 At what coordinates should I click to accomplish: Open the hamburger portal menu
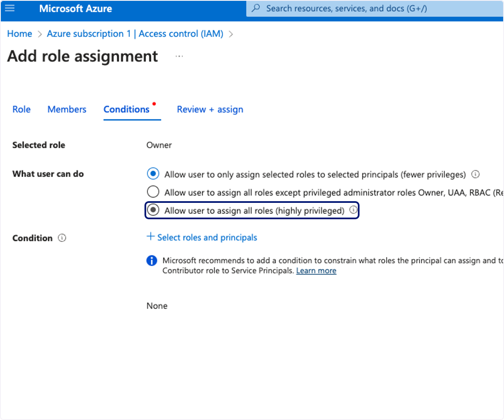(9, 8)
